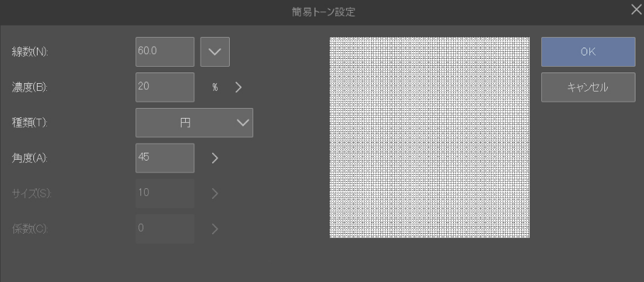This screenshot has height=282, width=644.
Task: Click the 係数 value field showing 0
Action: (165, 229)
